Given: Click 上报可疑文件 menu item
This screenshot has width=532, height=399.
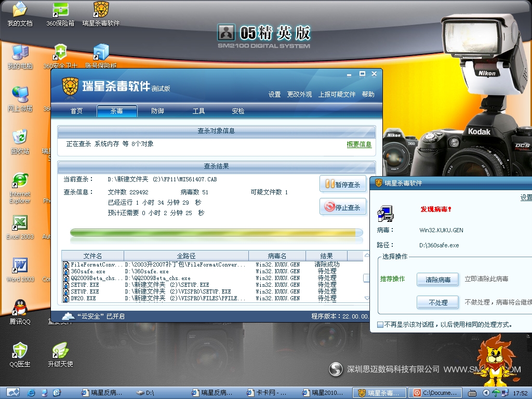Looking at the screenshot, I should [x=337, y=95].
